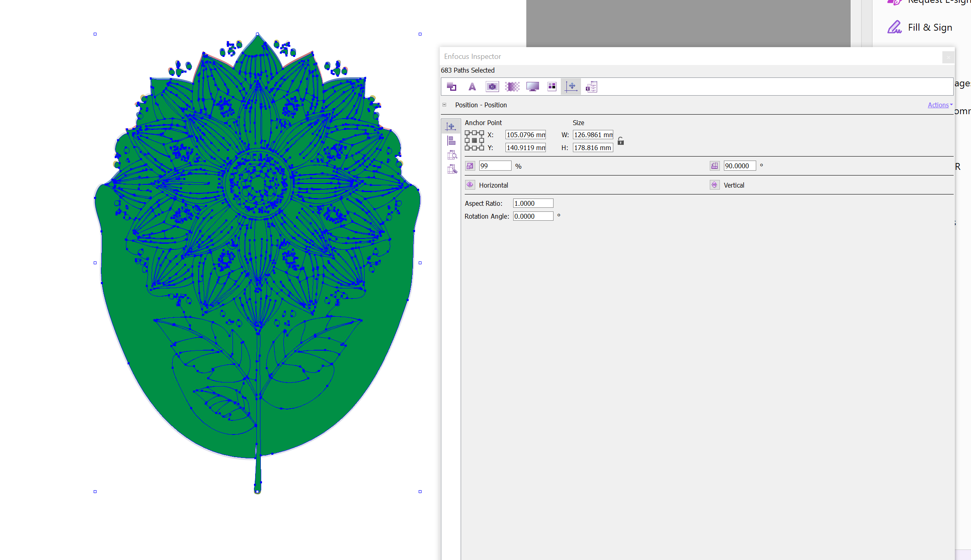Viewport: 971px width, 560px height.
Task: Click the scale percentage field showing 99
Action: (x=495, y=166)
